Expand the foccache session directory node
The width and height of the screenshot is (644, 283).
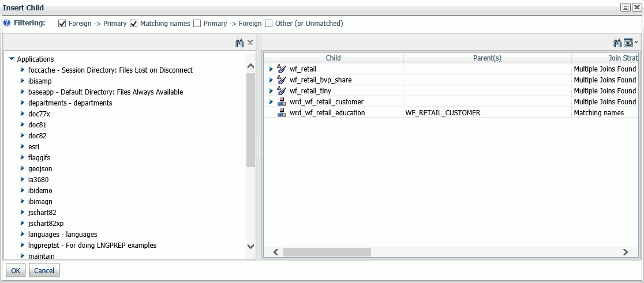[x=23, y=70]
